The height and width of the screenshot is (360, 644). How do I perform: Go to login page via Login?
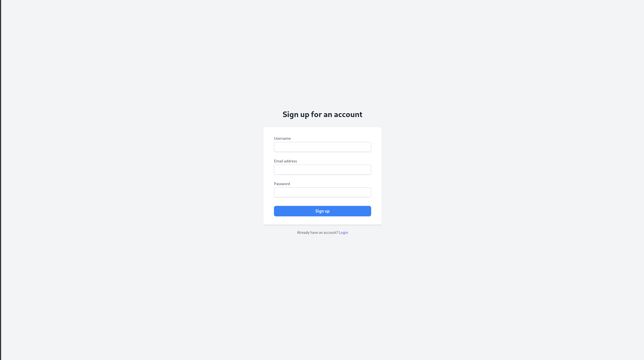pos(343,232)
